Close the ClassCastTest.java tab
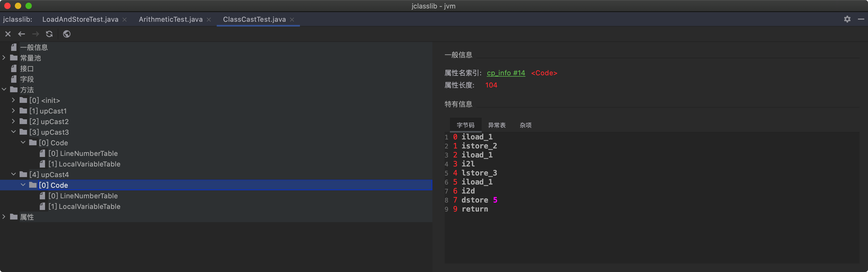The image size is (868, 272). [292, 20]
